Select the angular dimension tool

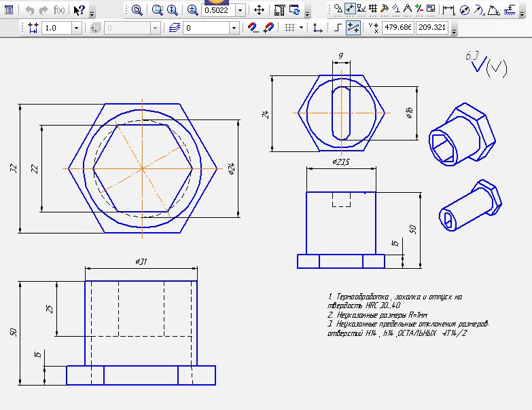(494, 10)
